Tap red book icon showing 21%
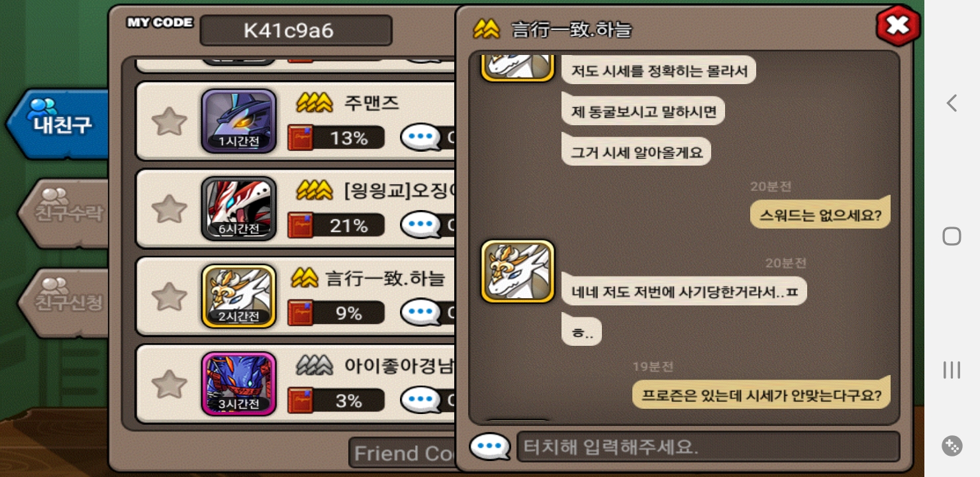Screen dimensions: 980x477 pyautogui.click(x=301, y=226)
